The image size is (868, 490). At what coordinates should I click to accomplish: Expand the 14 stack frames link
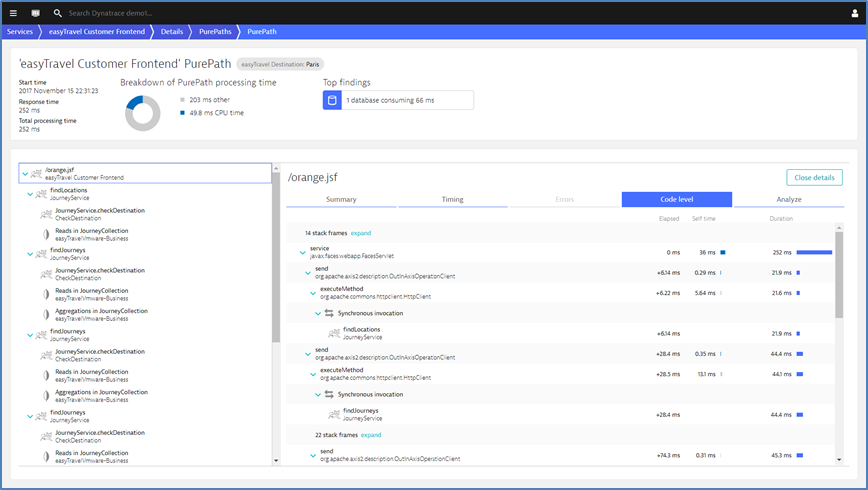pyautogui.click(x=361, y=233)
